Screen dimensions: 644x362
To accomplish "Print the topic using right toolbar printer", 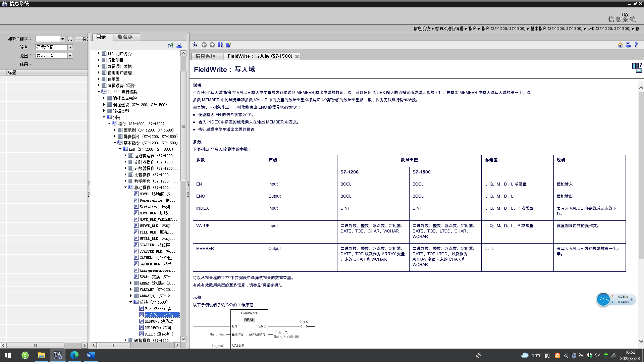I will [628, 45].
